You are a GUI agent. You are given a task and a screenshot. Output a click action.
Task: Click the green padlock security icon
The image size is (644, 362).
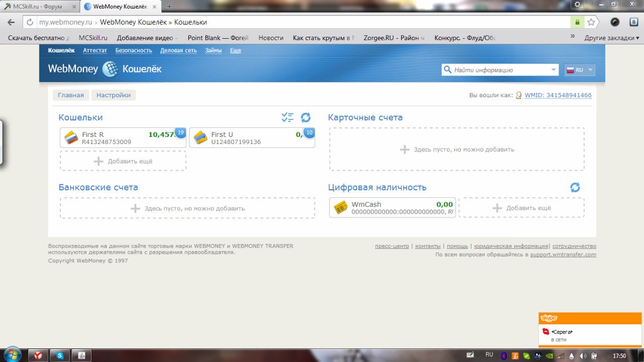[577, 22]
